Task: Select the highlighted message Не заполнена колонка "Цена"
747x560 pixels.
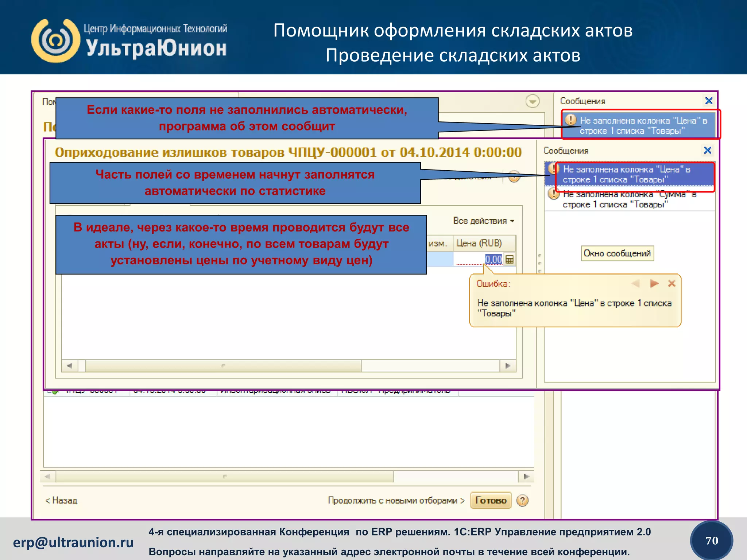Action: [x=630, y=174]
